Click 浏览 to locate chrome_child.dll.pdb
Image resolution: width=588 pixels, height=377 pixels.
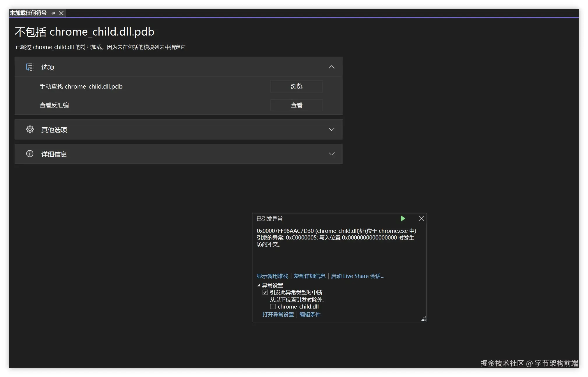tap(296, 87)
